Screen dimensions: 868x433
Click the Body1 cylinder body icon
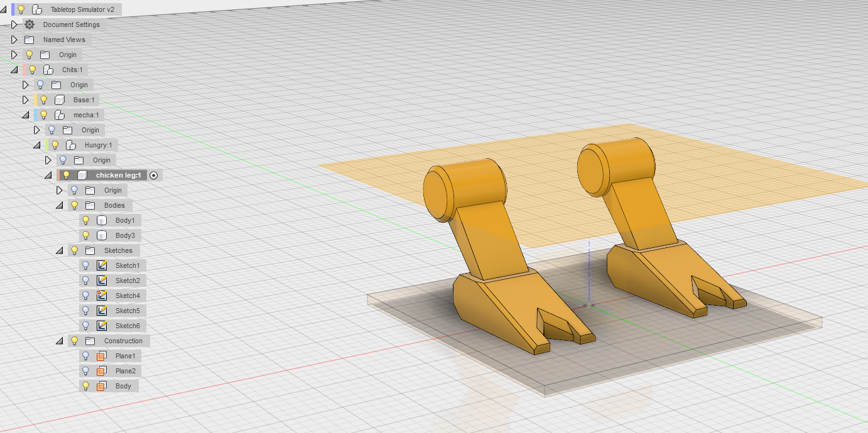point(102,220)
